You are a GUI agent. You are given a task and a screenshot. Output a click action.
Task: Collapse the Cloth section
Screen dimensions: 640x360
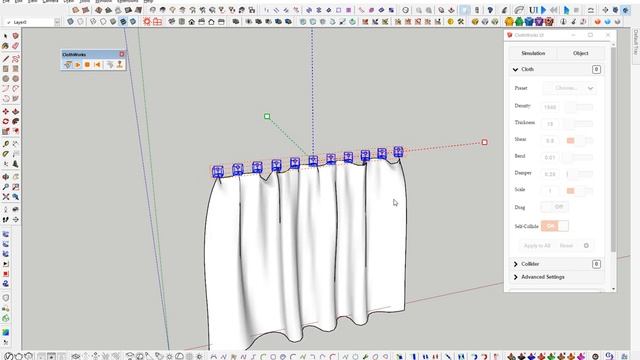click(516, 69)
